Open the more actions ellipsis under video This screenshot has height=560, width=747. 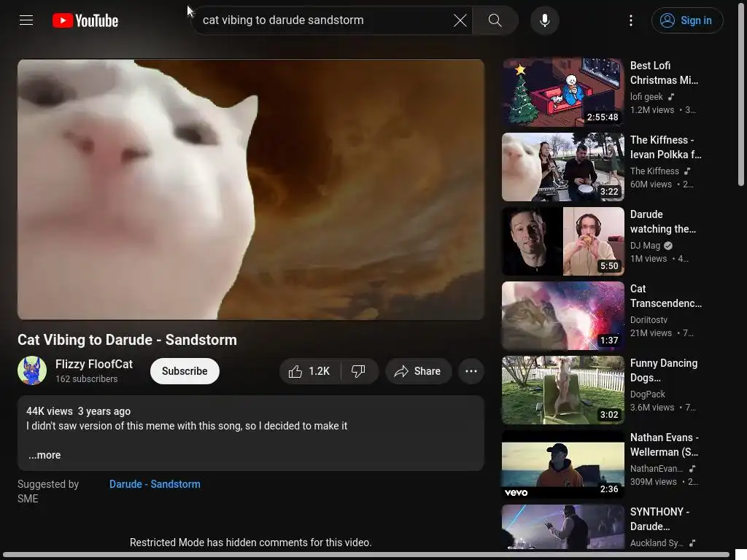471,371
